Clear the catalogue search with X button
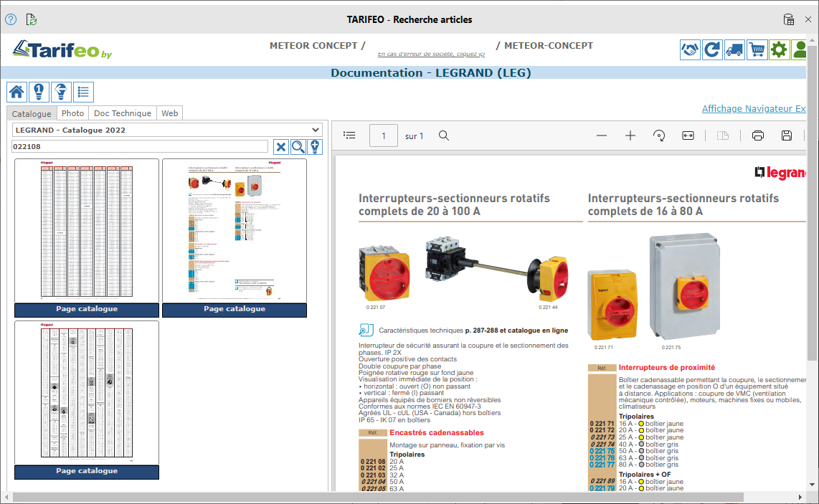This screenshot has width=819, height=504. 281,147
